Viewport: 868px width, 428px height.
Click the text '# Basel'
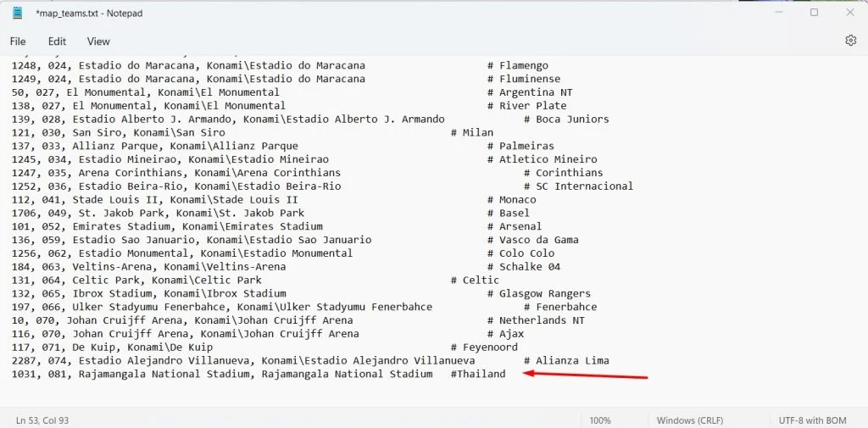click(x=509, y=213)
